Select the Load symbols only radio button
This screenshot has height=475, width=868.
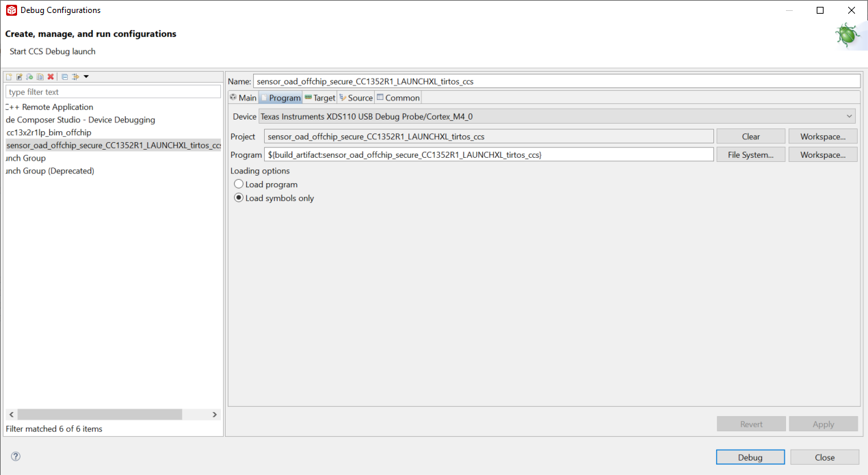pyautogui.click(x=239, y=198)
